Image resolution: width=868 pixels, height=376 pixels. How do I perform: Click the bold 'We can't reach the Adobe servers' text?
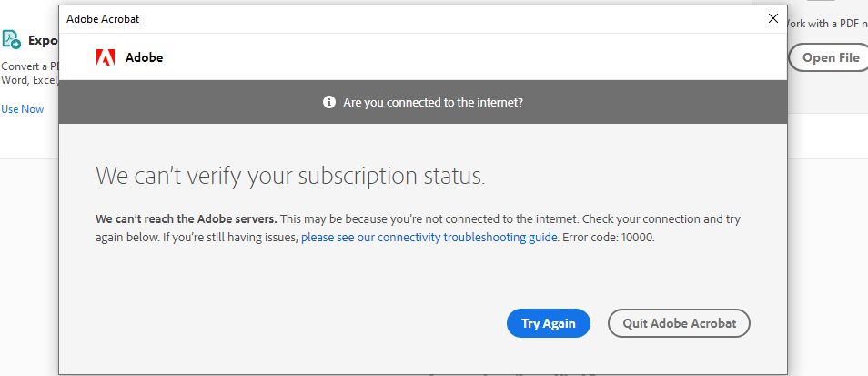click(187, 218)
